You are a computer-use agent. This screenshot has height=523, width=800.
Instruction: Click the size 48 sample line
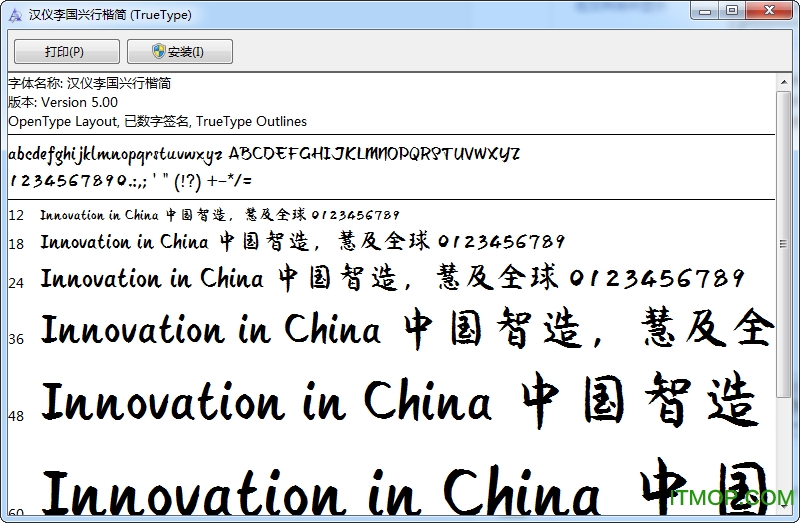pyautogui.click(x=399, y=401)
